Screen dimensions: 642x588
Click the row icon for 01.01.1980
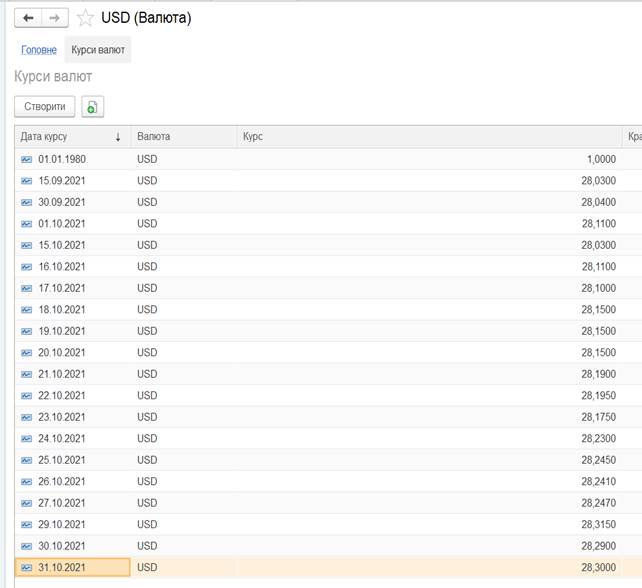27,160
